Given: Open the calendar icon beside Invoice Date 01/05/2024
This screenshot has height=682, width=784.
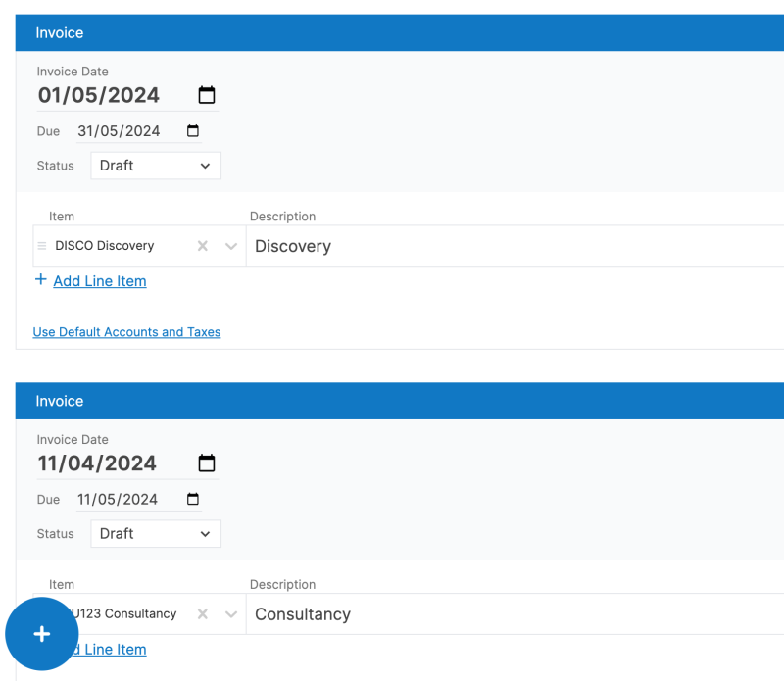Looking at the screenshot, I should point(206,95).
